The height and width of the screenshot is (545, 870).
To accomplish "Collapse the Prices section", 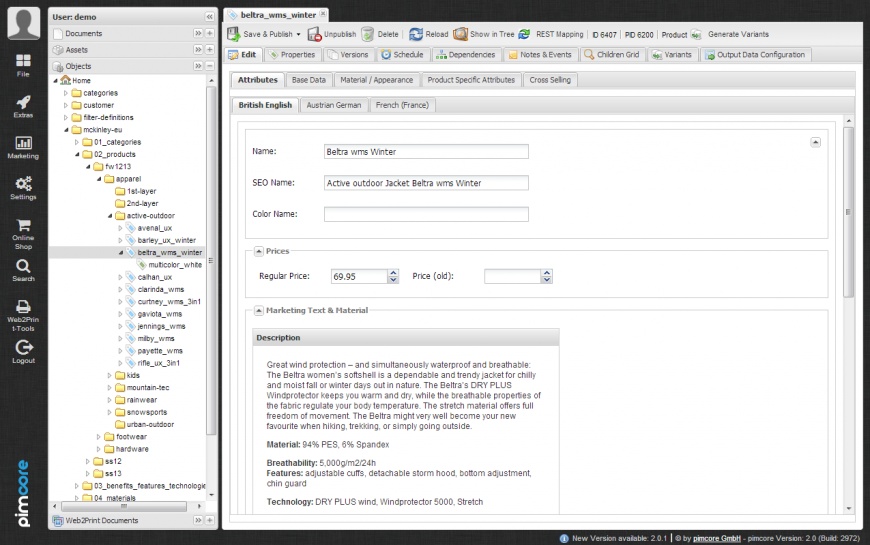I will coord(258,251).
